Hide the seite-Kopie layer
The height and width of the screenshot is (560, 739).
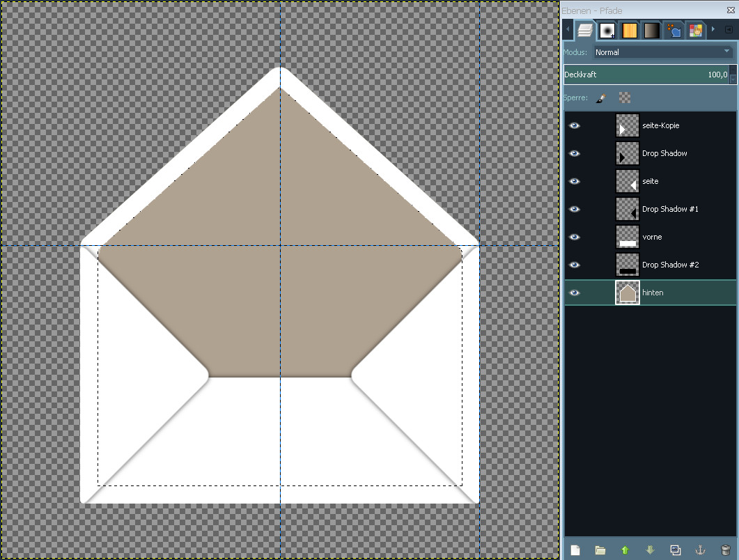tap(575, 125)
